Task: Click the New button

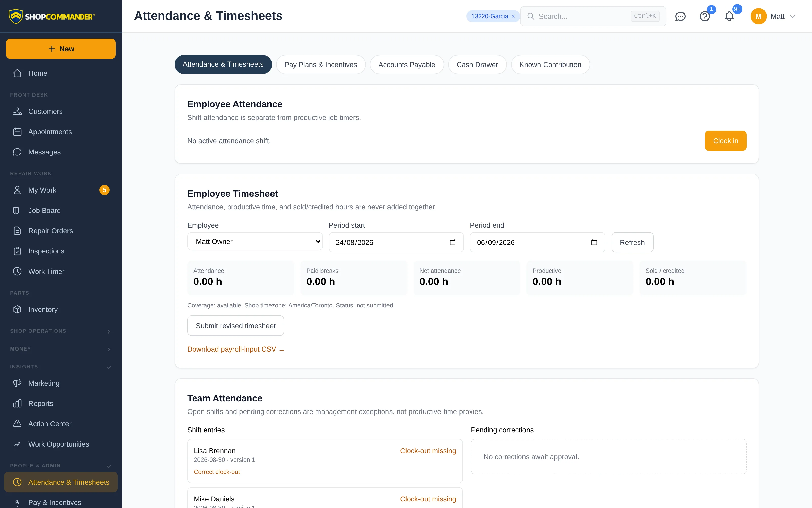Action: (61, 49)
